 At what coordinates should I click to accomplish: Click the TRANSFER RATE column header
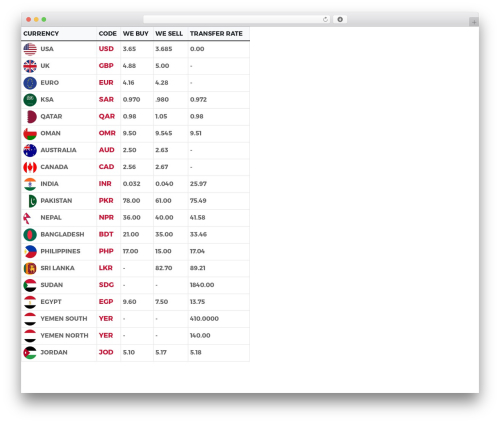pos(216,33)
